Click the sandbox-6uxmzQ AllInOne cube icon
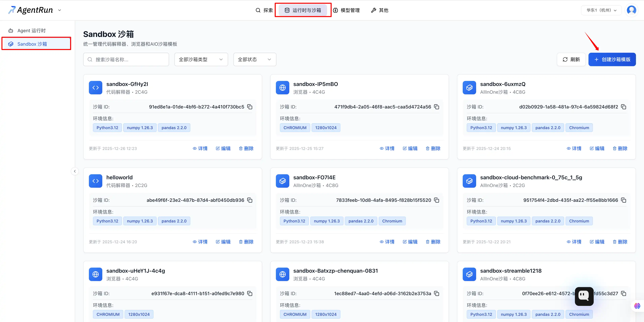 pyautogui.click(x=469, y=88)
